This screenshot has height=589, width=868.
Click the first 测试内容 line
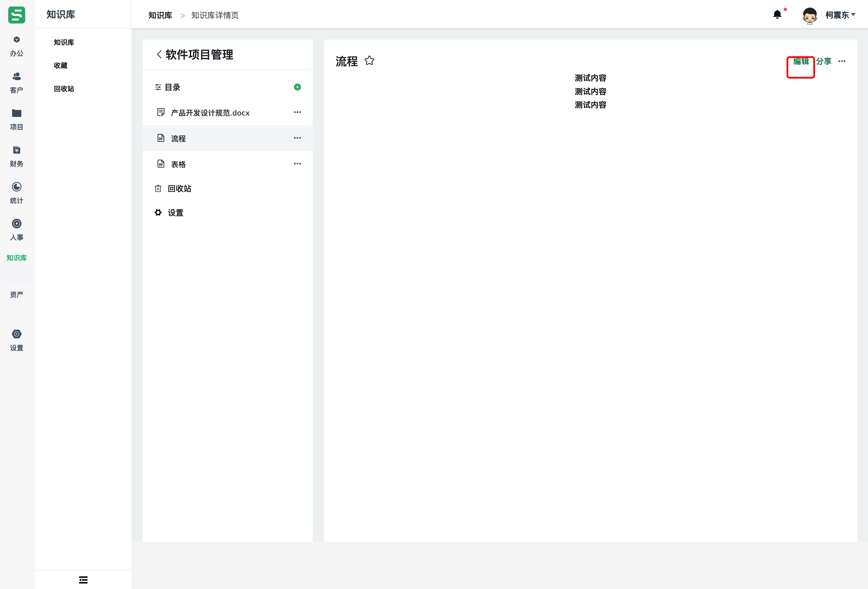pyautogui.click(x=590, y=78)
